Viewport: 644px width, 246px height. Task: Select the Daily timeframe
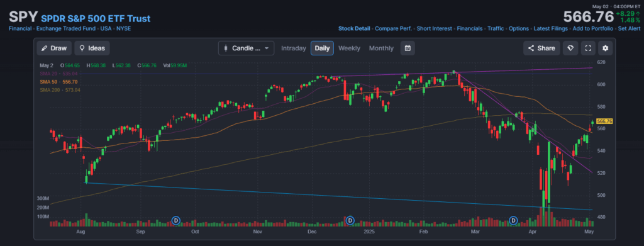click(x=322, y=48)
